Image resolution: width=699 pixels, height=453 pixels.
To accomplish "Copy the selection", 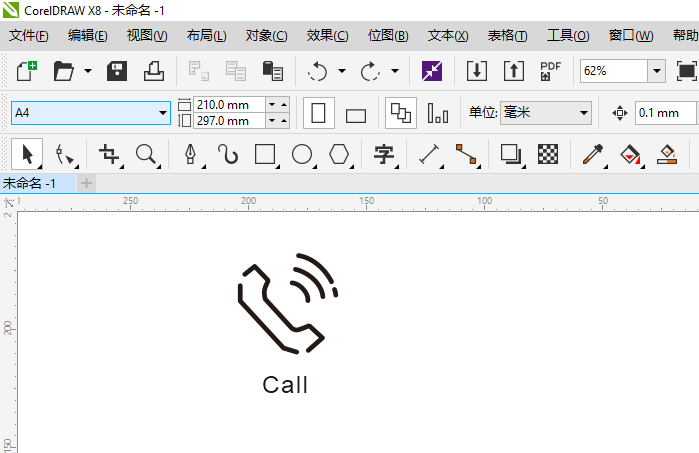I will click(x=236, y=71).
